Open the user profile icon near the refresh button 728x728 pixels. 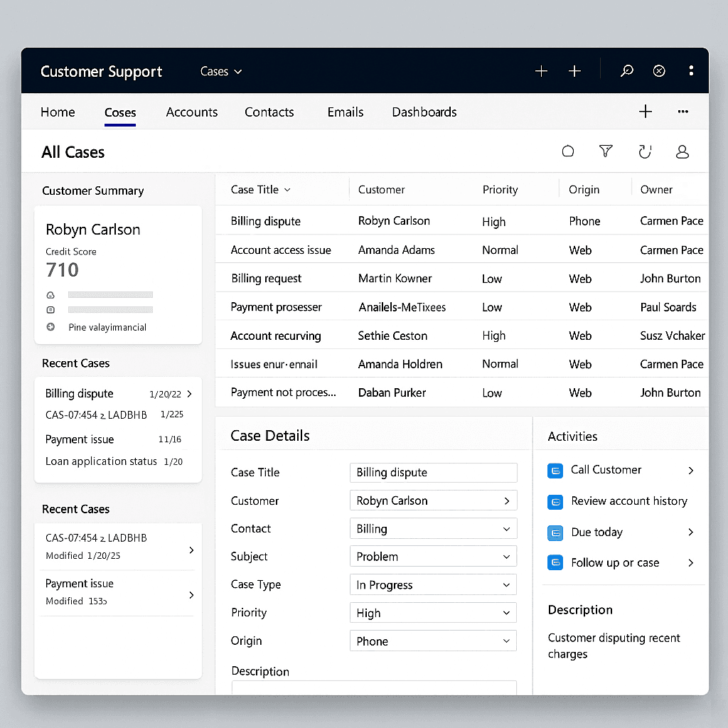(x=682, y=151)
